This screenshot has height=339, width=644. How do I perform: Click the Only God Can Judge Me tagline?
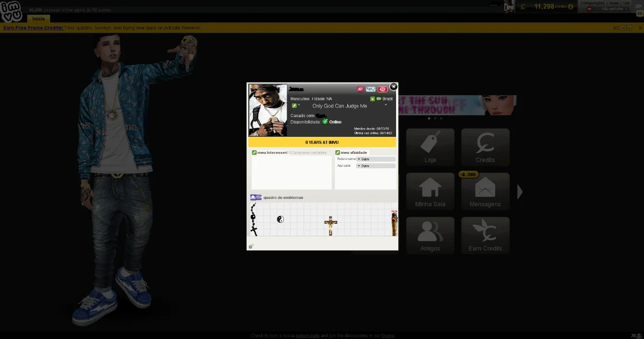coord(339,106)
